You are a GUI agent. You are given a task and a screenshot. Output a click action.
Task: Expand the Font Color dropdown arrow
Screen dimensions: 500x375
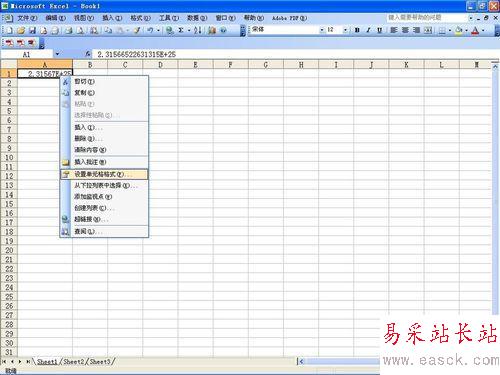coord(483,30)
